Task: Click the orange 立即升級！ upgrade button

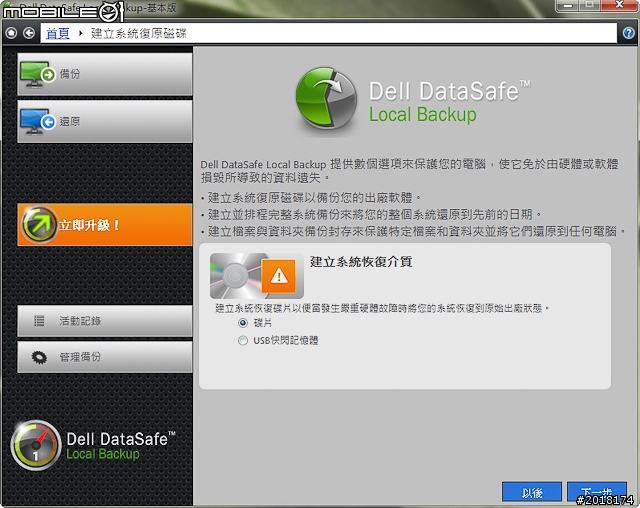Action: [104, 225]
